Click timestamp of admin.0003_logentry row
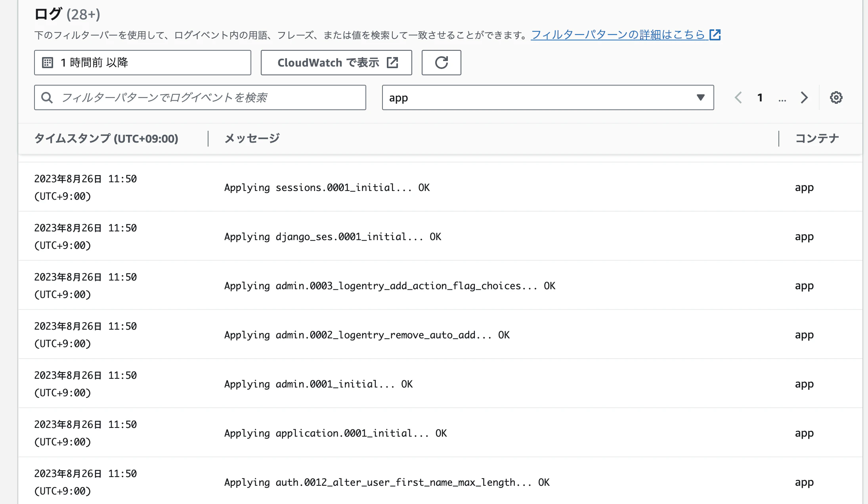Screen dimensions: 868x504 coord(85,286)
